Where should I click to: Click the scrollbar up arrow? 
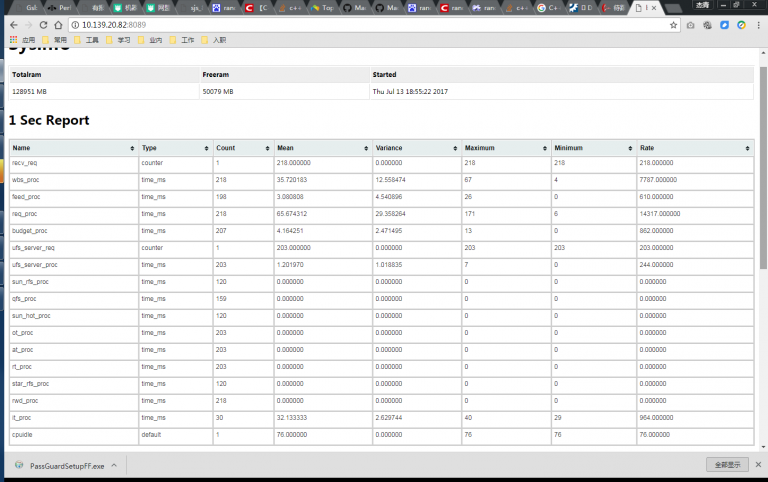click(763, 52)
